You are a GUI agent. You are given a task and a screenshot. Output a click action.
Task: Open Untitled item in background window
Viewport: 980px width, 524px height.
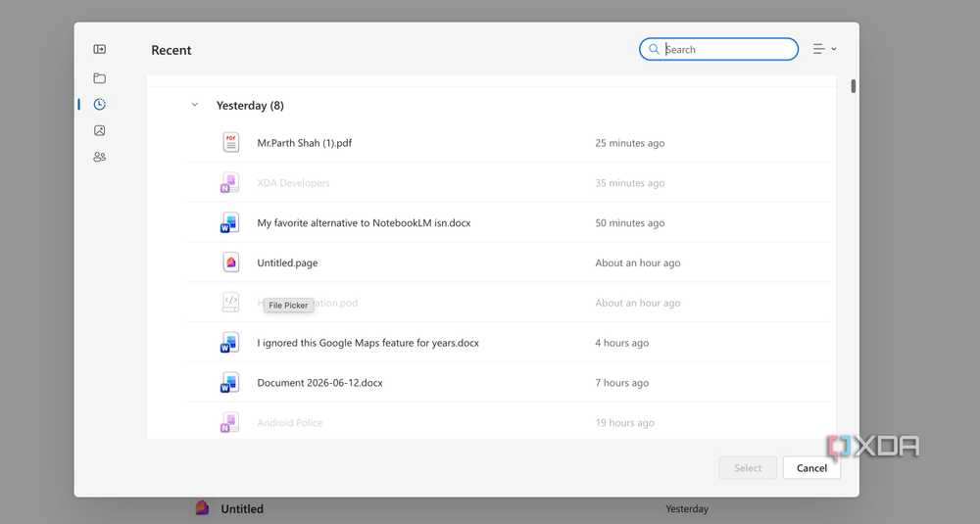coord(242,509)
